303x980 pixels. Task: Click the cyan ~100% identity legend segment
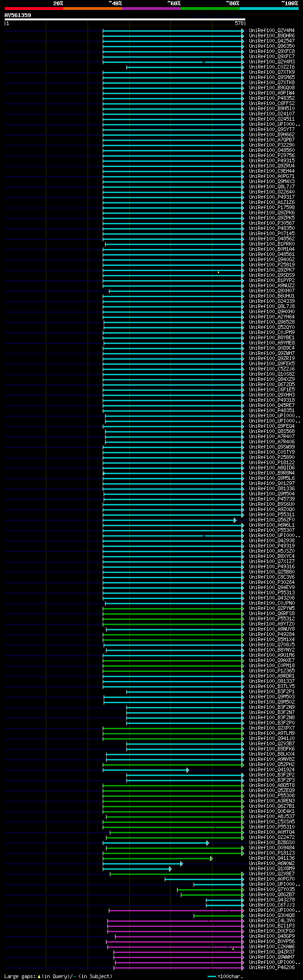tap(269, 9)
